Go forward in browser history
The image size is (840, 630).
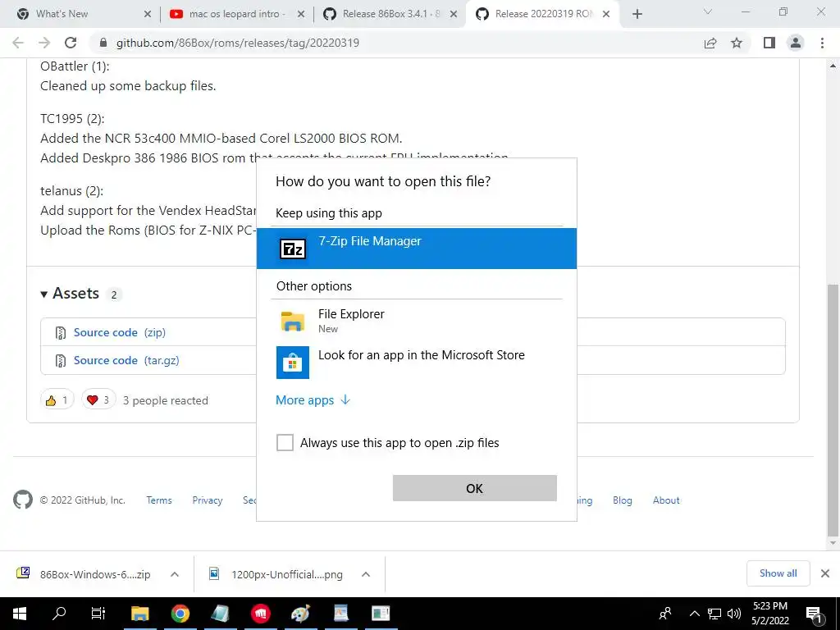pos(44,43)
